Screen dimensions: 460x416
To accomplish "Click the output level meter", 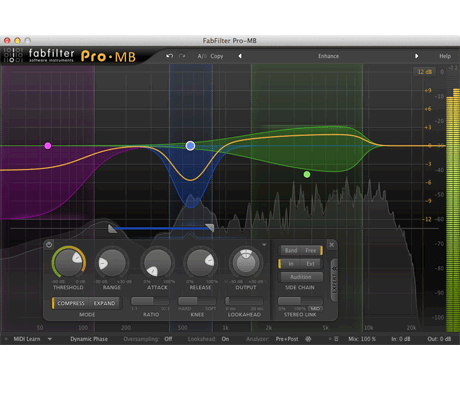I will tap(453, 210).
